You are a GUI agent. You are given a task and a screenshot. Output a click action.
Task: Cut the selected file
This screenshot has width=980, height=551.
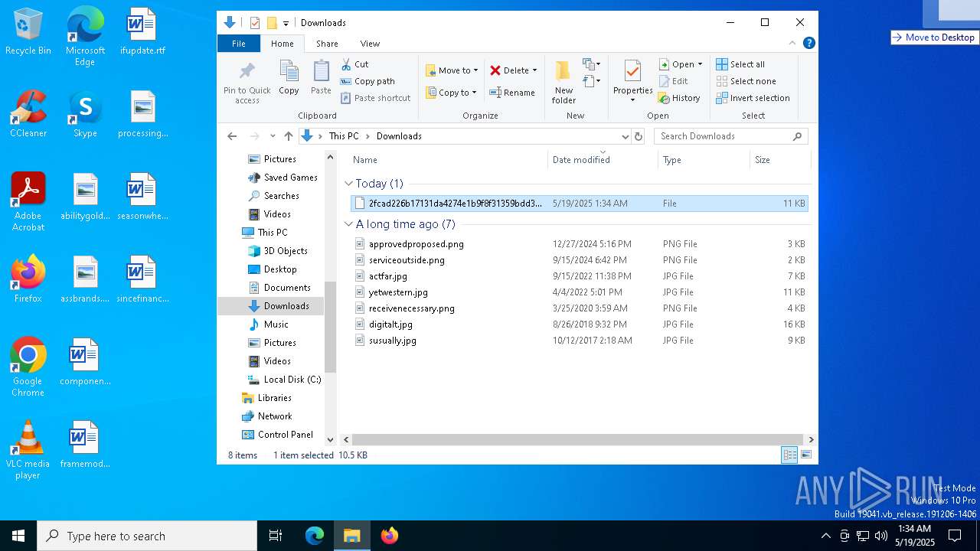[354, 64]
